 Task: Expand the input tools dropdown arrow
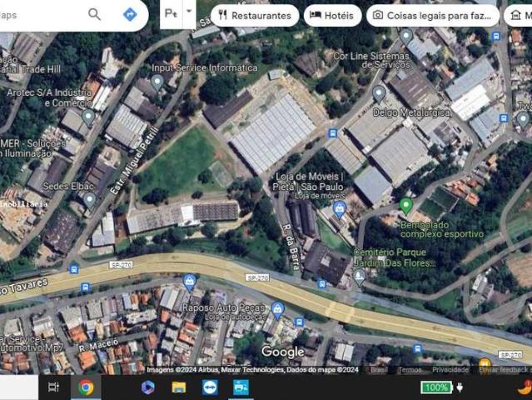(189, 12)
